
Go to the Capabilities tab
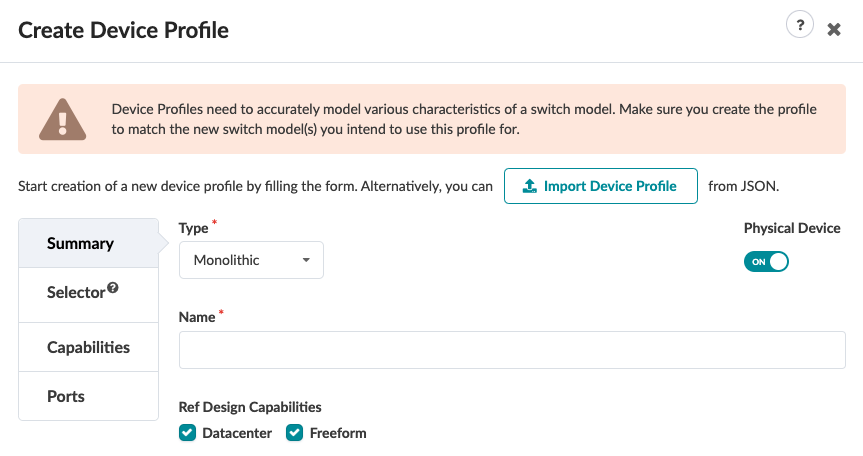tap(88, 347)
